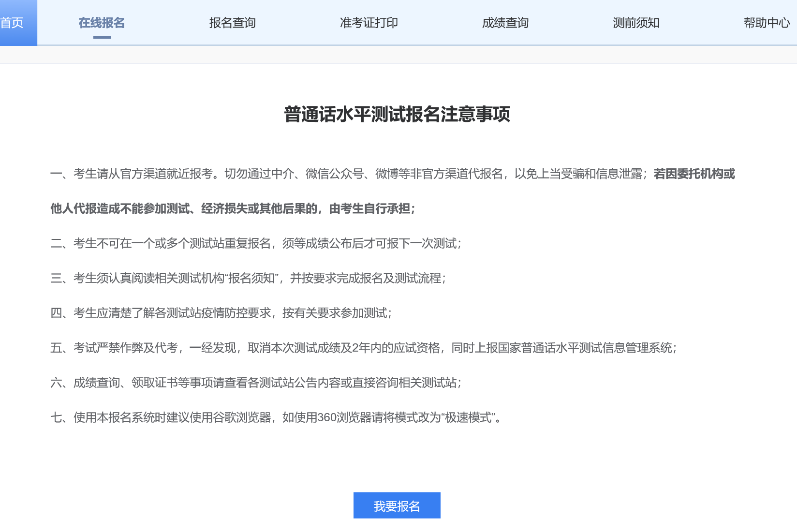This screenshot has width=797, height=532.
Task: Click item 四 about epidemic prevention requirements
Action: click(221, 313)
